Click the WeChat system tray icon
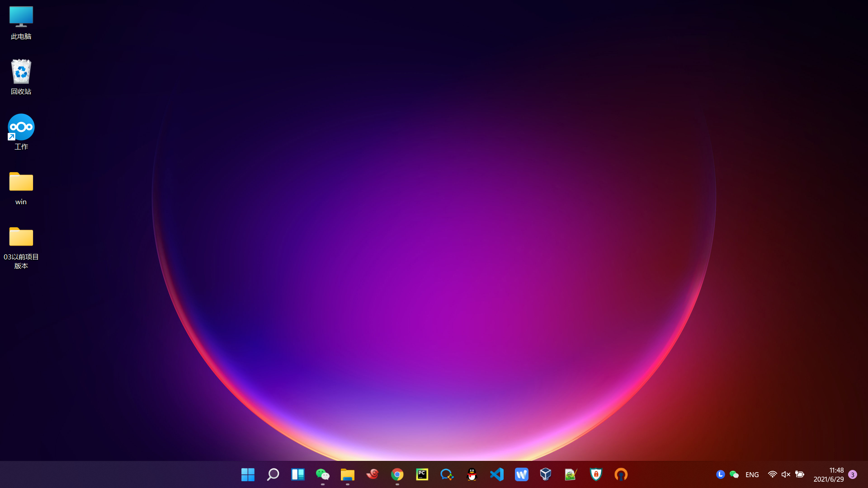 click(x=734, y=474)
